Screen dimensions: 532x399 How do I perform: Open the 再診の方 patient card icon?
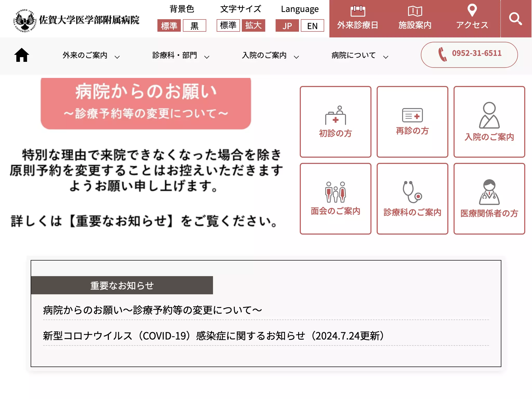tap(412, 122)
